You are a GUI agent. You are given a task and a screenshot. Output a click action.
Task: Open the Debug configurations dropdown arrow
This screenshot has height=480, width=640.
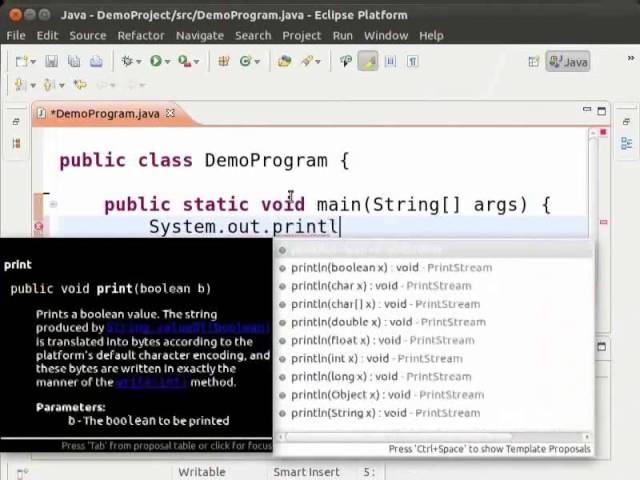[139, 62]
